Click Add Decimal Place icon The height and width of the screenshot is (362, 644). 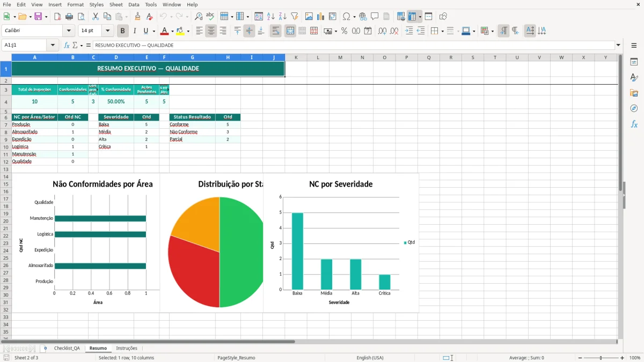pyautogui.click(x=383, y=31)
